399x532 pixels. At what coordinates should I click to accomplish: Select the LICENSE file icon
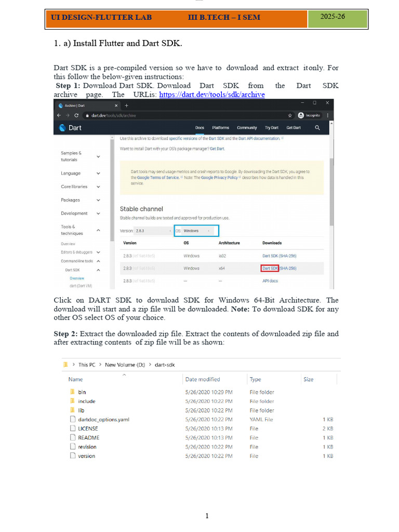(73, 428)
